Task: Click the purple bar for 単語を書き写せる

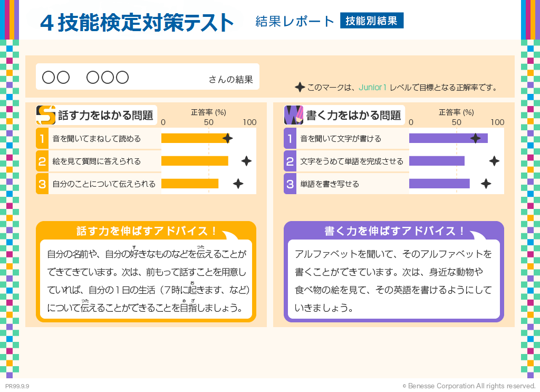Action: tap(439, 184)
